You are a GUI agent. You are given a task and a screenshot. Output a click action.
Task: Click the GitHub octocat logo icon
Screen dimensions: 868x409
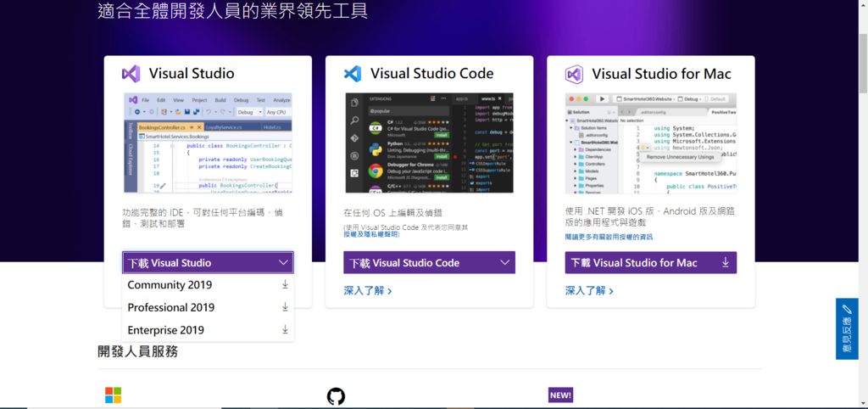pyautogui.click(x=336, y=395)
